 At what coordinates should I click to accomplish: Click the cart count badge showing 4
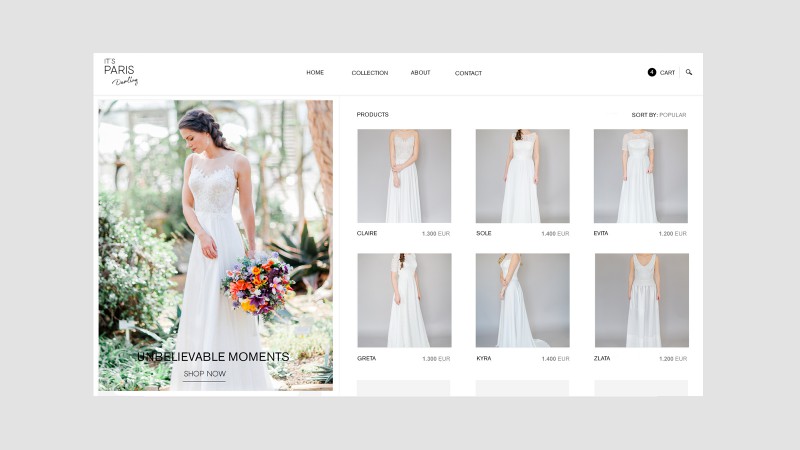pyautogui.click(x=652, y=72)
